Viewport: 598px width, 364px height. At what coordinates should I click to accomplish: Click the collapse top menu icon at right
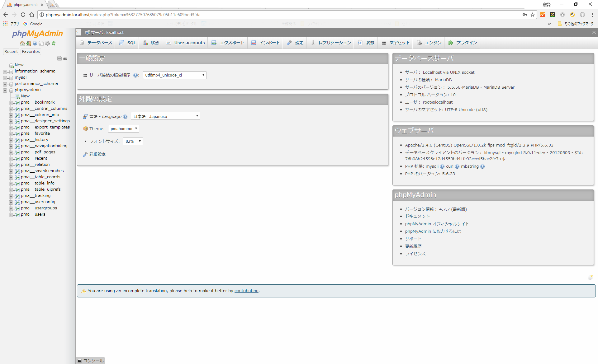pos(594,32)
